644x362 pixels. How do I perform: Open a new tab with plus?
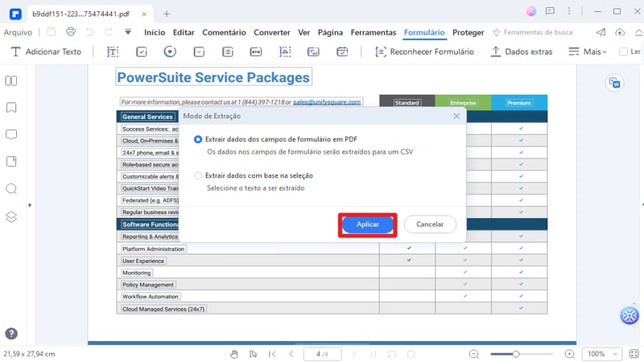click(x=167, y=14)
